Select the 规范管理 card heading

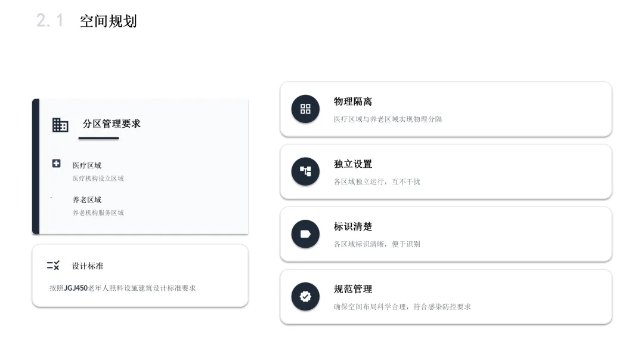point(353,289)
